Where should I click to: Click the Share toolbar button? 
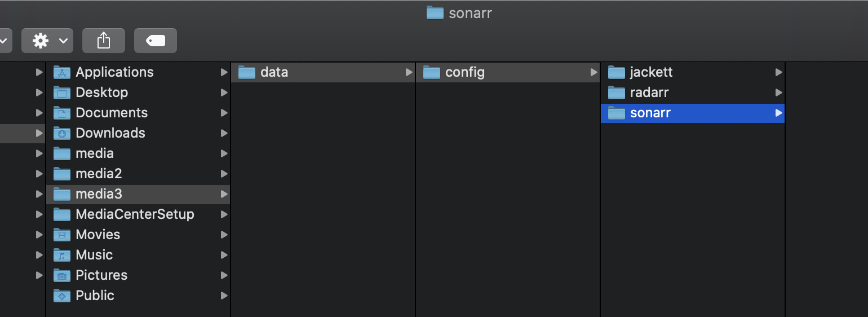coord(104,41)
